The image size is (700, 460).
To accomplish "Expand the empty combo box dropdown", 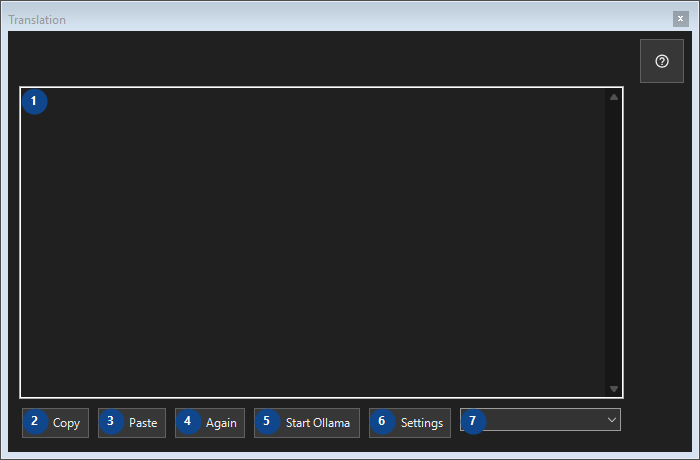I will click(540, 420).
